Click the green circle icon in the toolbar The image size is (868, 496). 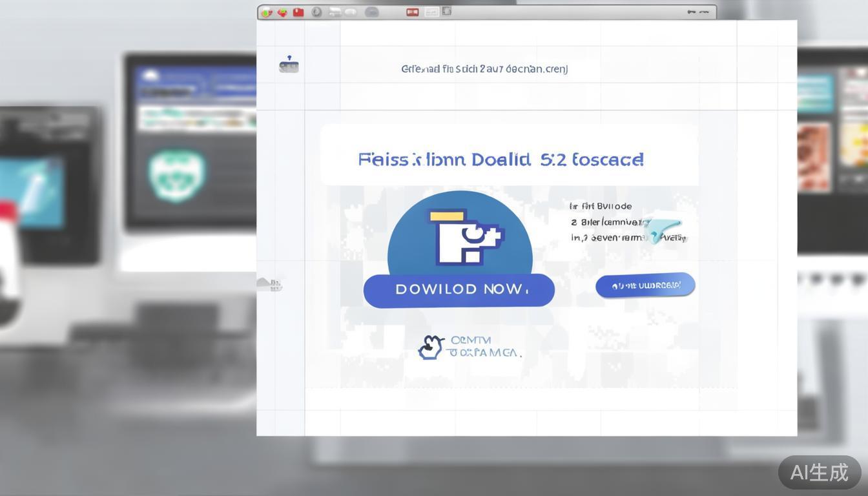(267, 12)
